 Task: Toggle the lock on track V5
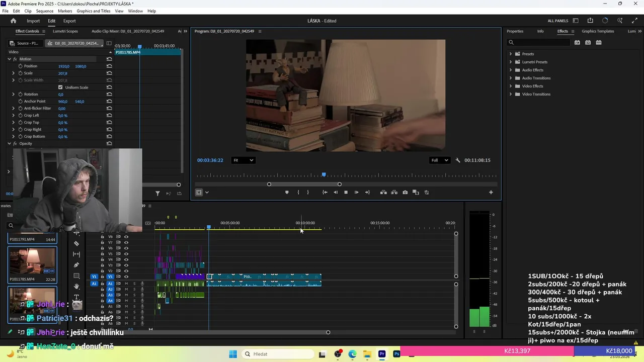coord(103,253)
